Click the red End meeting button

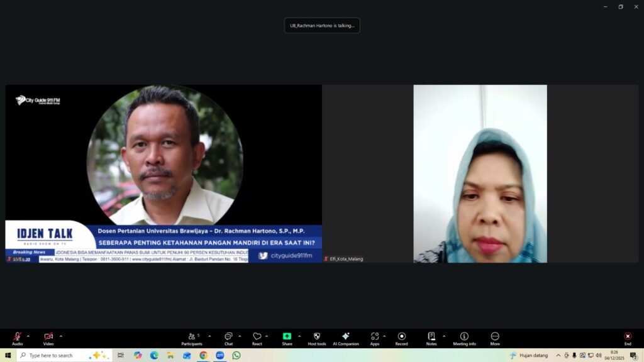click(627, 337)
